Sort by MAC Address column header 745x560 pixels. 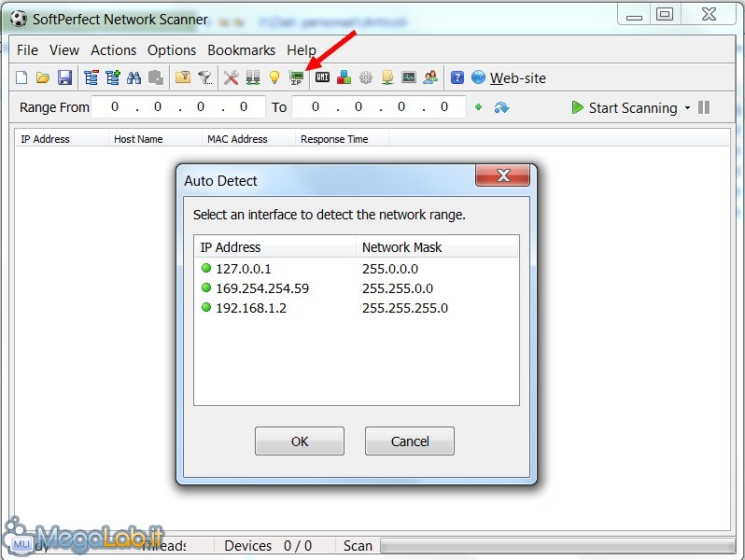click(x=248, y=139)
